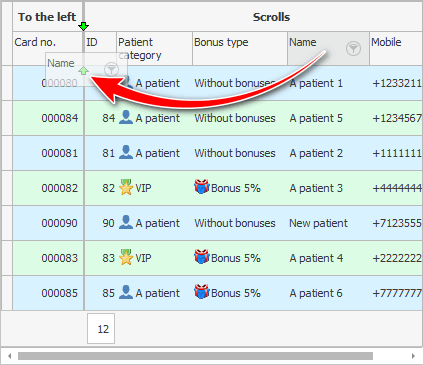
Task: Click the person icon in row 81
Action: pyautogui.click(x=126, y=152)
